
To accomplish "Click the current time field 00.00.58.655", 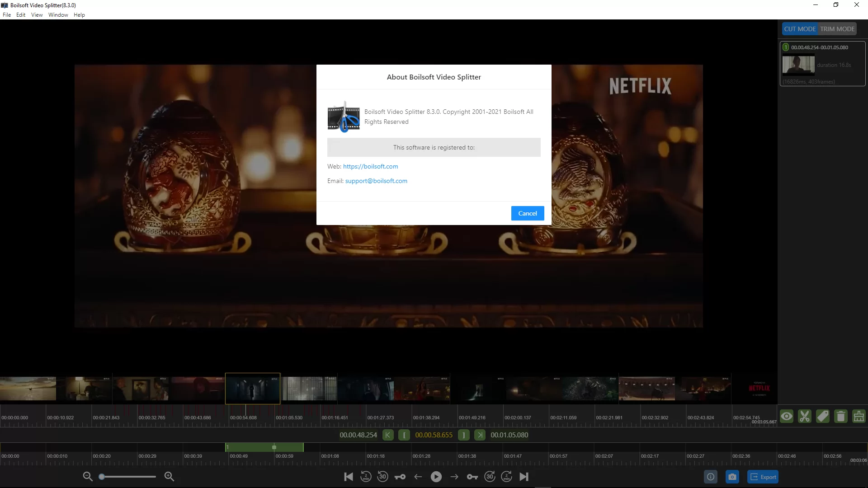I will [434, 435].
